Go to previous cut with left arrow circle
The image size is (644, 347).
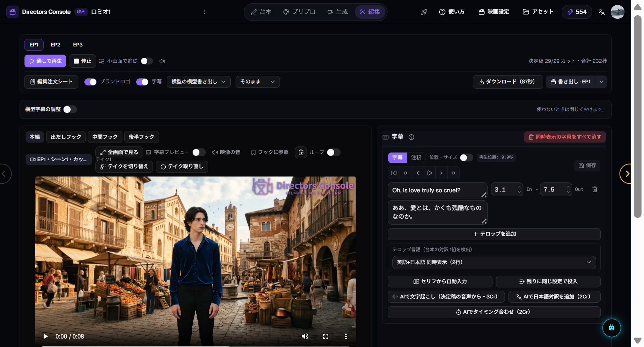tap(4, 174)
